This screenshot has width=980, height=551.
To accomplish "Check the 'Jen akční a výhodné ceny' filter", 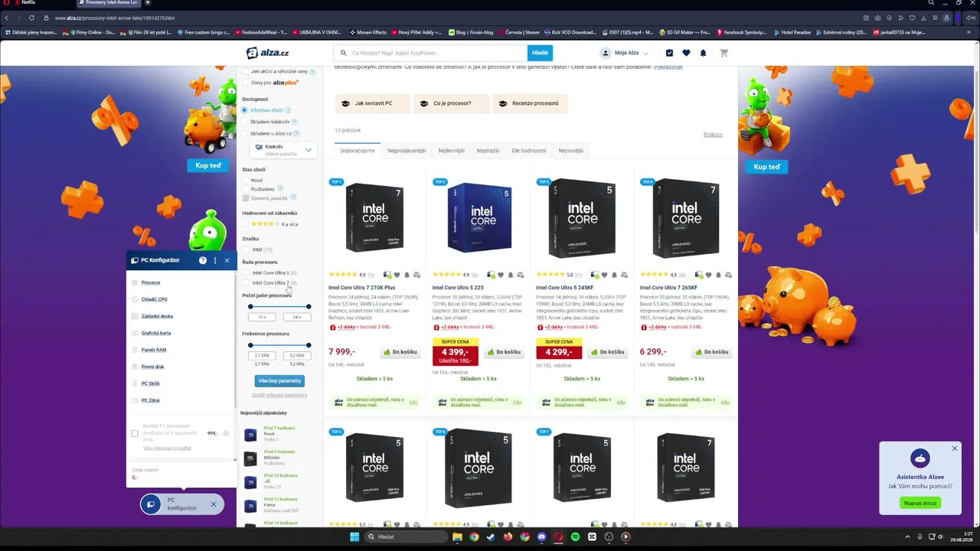I will tap(246, 71).
